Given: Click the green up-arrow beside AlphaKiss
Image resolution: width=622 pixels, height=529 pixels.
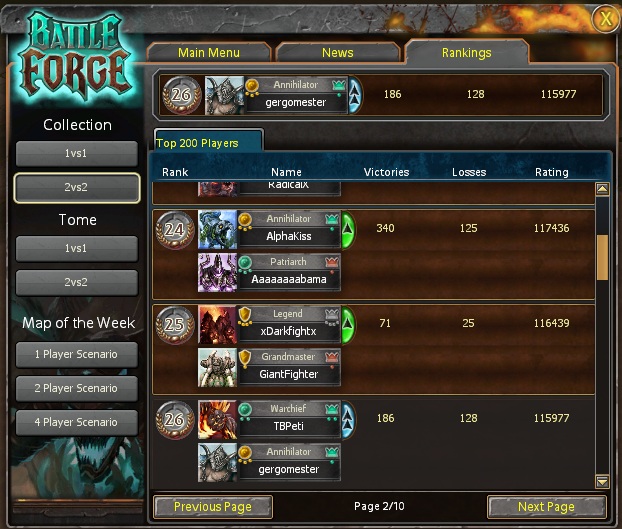Looking at the screenshot, I should click(348, 230).
